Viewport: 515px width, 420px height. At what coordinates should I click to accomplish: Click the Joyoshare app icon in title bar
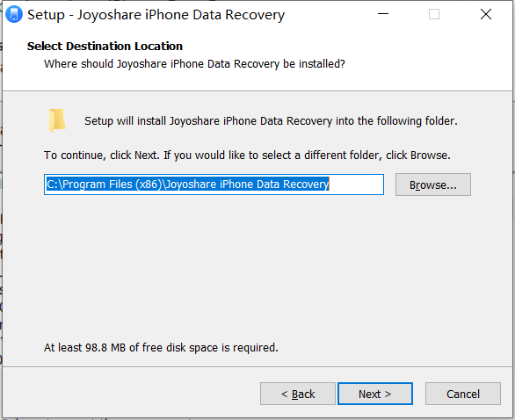[x=14, y=15]
